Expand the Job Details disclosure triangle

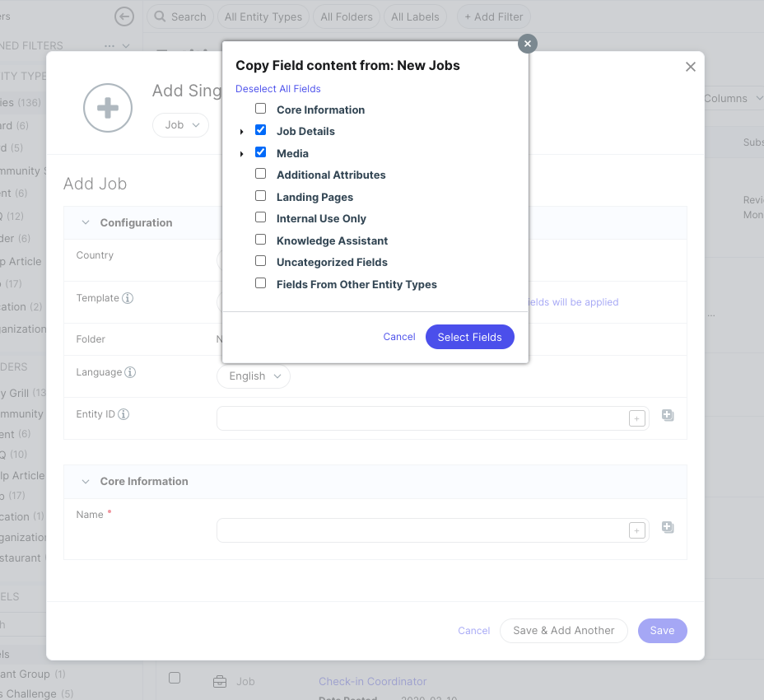241,130
